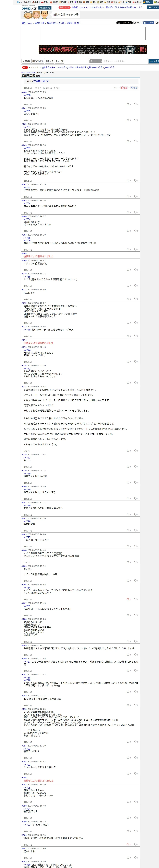Open post number #760 anchor
This screenshot has height=868, width=159.
[24, 92]
